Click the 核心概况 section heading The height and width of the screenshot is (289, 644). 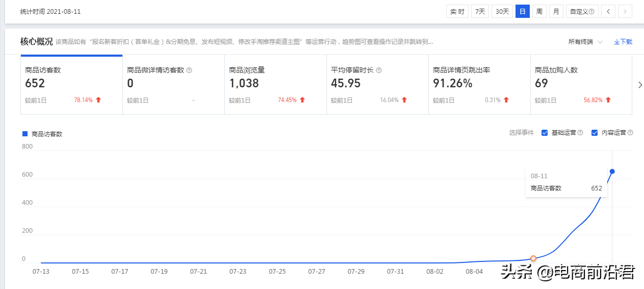36,42
